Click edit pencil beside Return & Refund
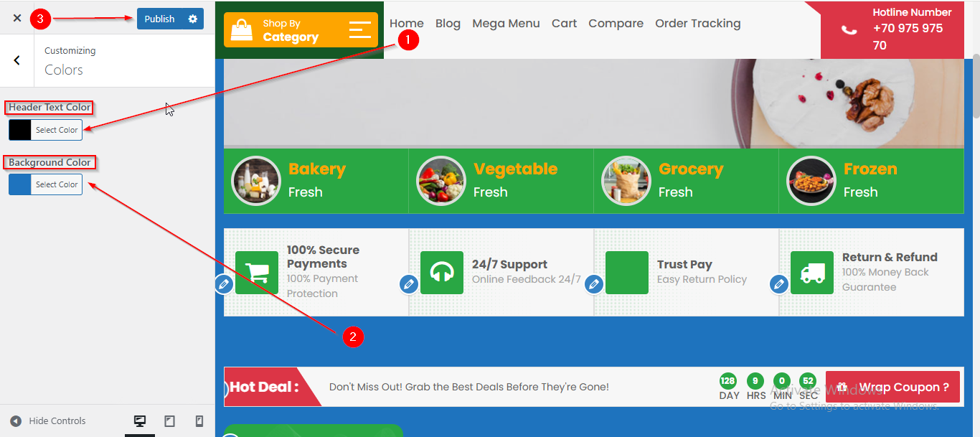980x437 pixels. pos(779,285)
